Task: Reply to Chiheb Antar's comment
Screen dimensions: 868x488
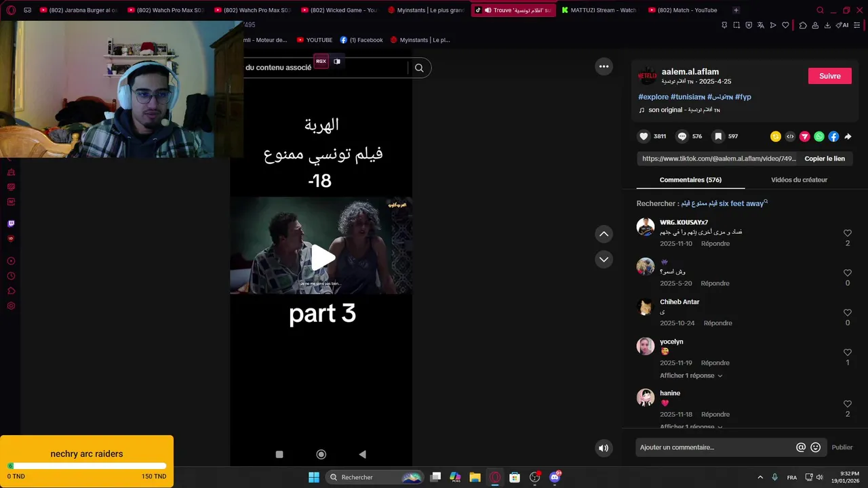Action: coord(717,323)
